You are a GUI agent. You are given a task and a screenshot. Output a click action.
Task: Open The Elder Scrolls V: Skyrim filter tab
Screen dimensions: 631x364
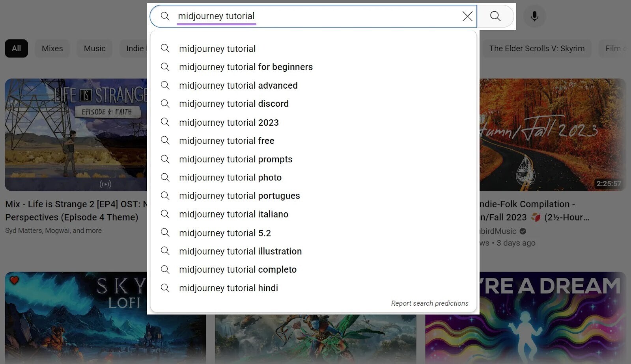pos(537,48)
